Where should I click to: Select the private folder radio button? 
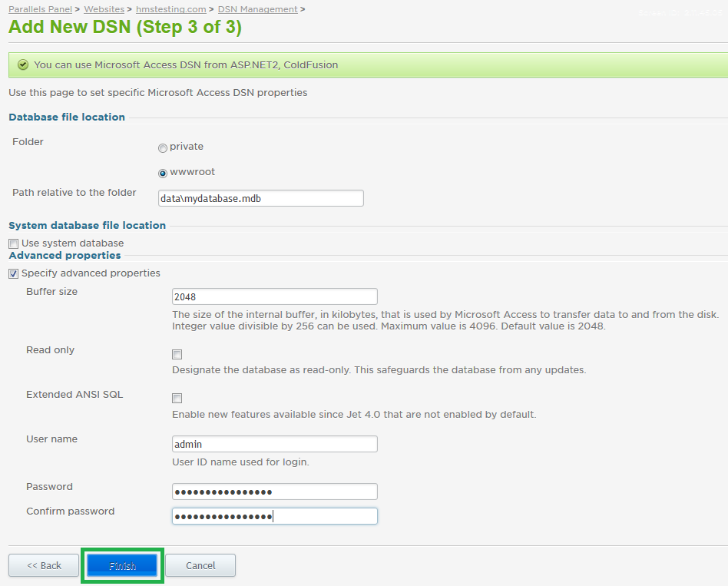pos(163,148)
